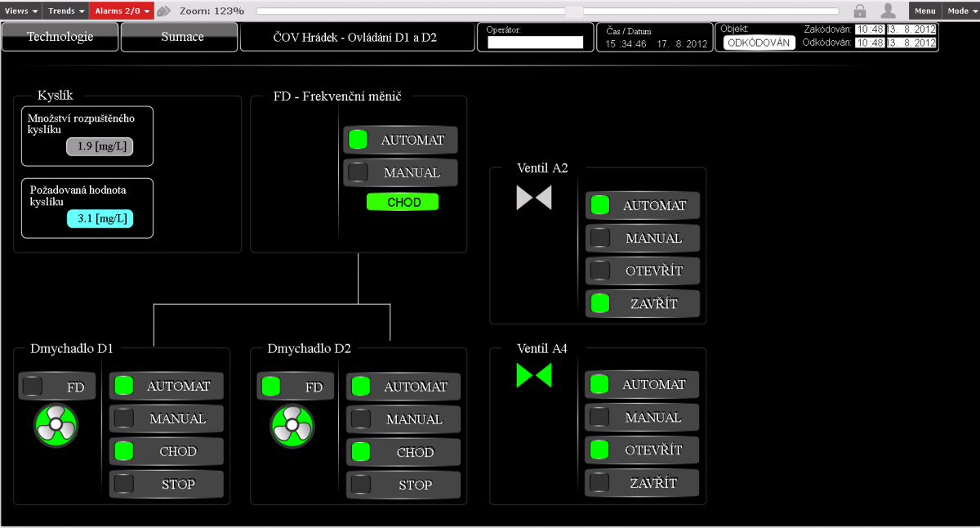980x528 pixels.
Task: Select OTEVŘÍT for Ventil A4
Action: 643,450
